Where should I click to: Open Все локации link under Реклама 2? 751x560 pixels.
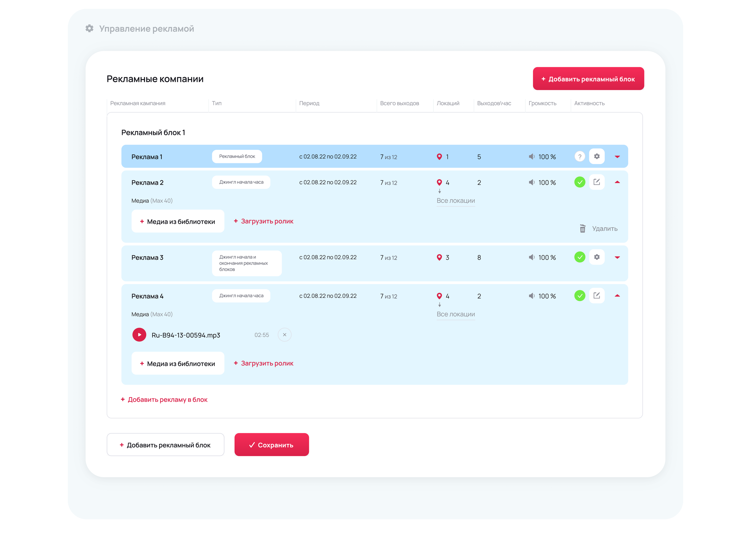point(455,200)
